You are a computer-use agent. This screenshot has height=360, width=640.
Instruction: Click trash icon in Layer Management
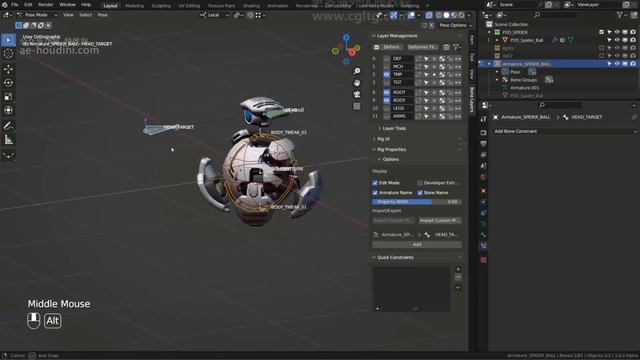pyautogui.click(x=446, y=47)
